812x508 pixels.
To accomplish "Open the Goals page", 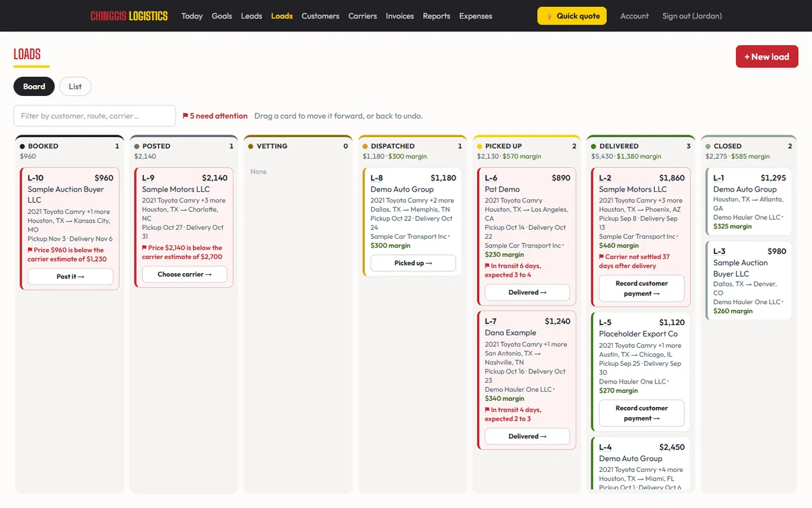I will [221, 16].
